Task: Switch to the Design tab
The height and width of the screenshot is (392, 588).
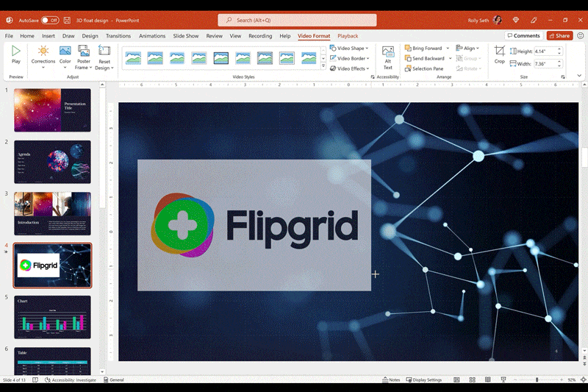Action: (90, 35)
